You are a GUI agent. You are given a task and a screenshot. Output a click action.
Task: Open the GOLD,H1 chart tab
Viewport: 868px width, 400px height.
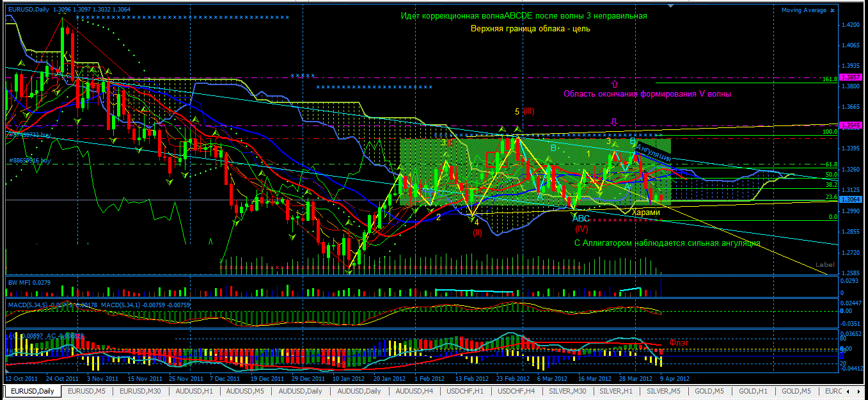(754, 391)
